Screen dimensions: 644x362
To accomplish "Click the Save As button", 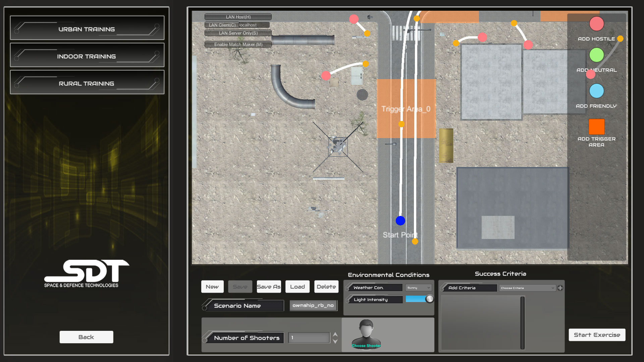I will [269, 287].
